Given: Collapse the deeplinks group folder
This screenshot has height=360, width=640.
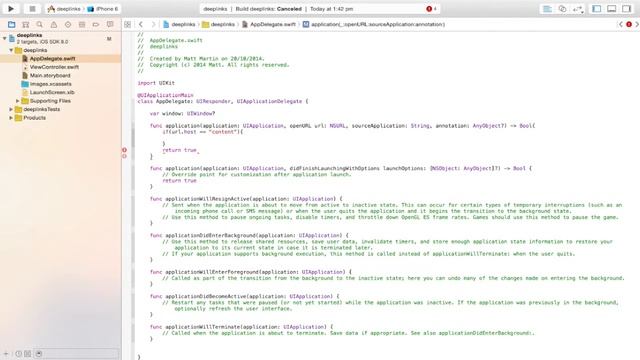Looking at the screenshot, I should coord(11,50).
